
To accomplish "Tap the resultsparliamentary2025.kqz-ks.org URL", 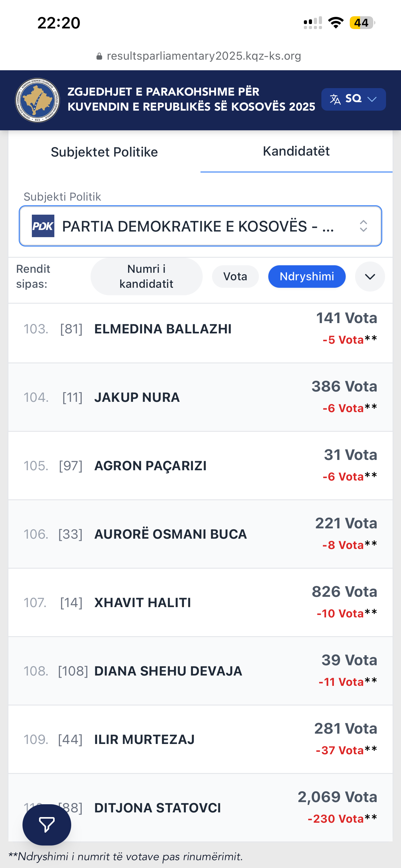I will tap(204, 56).
